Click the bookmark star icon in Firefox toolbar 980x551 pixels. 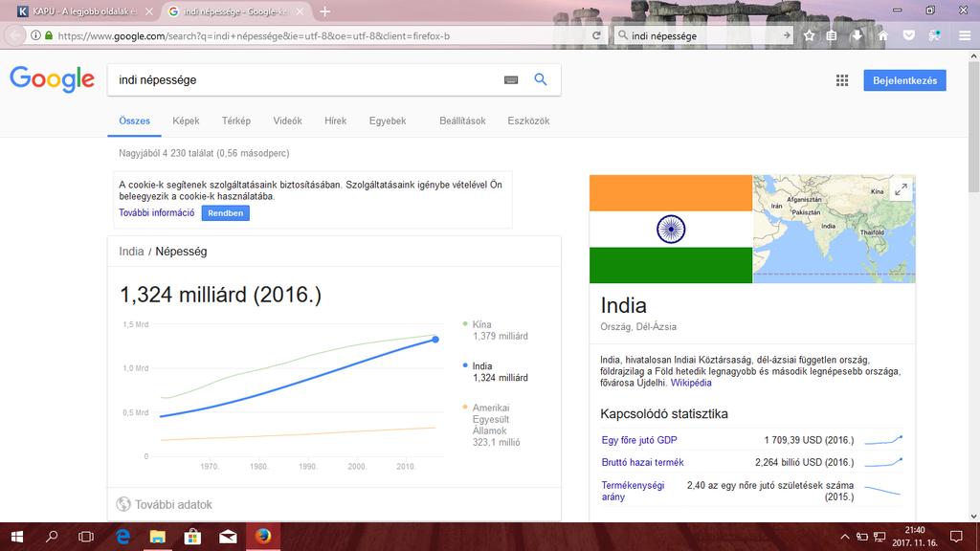click(809, 35)
